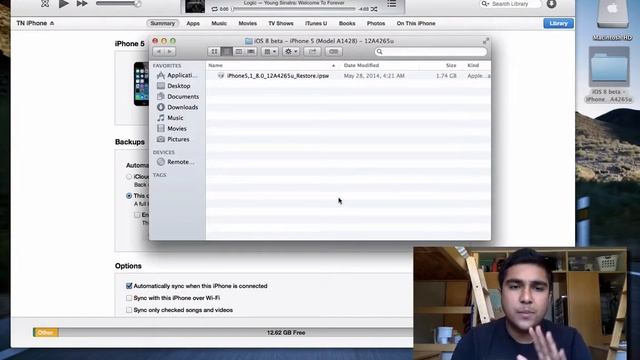This screenshot has height=360, width=640.
Task: Click Finder share button
Action: point(313,51)
